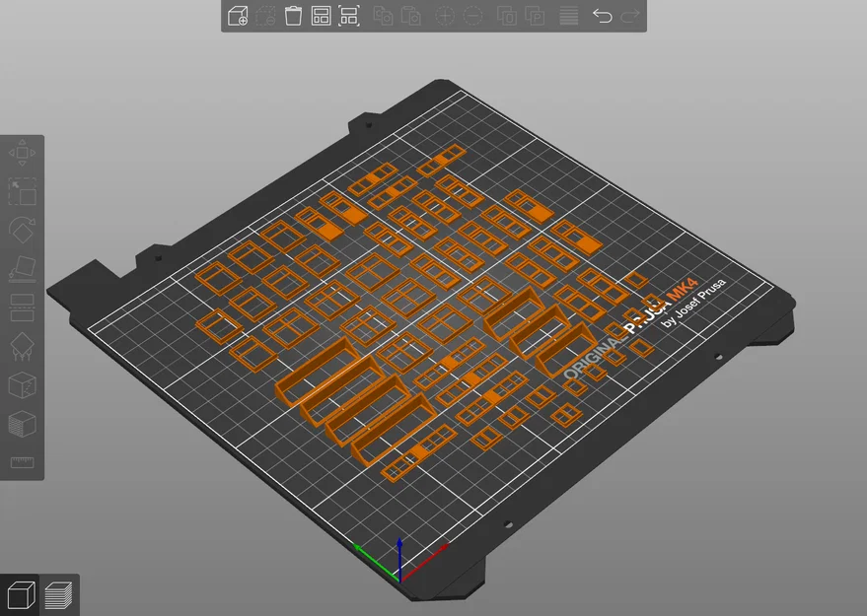
Task: Click the Copy icon in top toolbar
Action: click(x=383, y=16)
